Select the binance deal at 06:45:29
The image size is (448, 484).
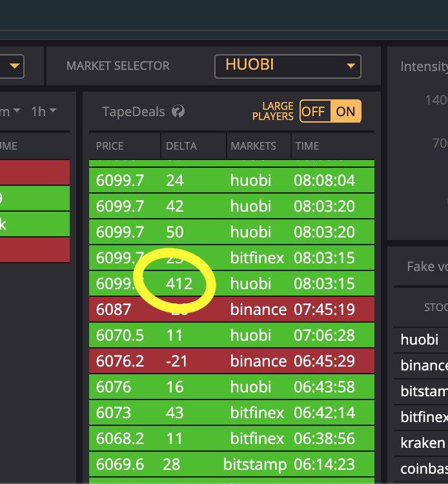pos(232,361)
